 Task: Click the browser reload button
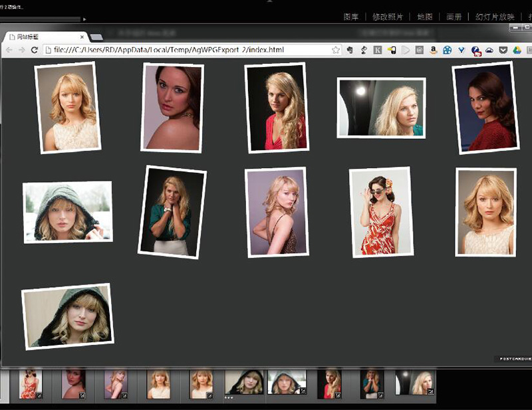coord(34,50)
